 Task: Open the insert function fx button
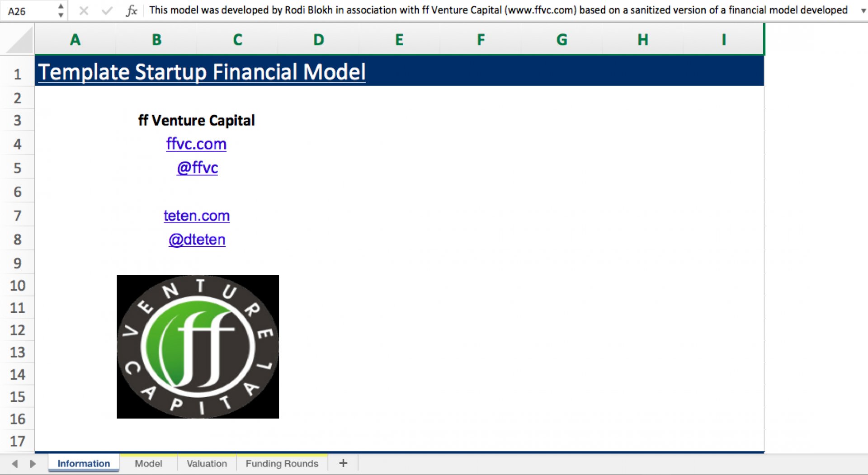[x=132, y=10]
